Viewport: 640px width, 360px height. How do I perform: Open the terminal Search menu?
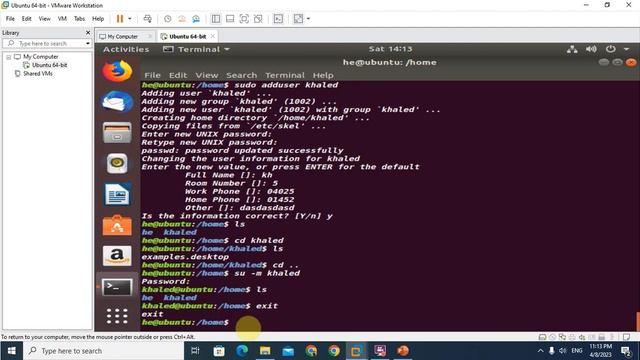tap(242, 76)
